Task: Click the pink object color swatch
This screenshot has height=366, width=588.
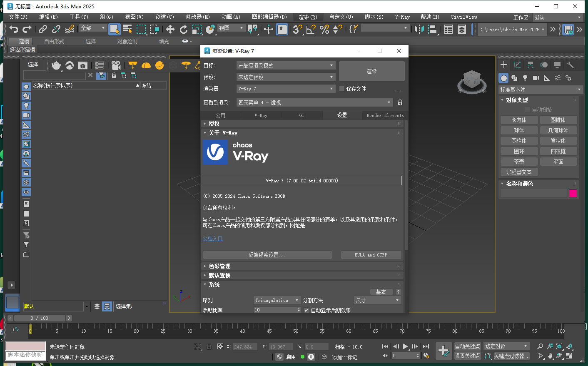Action: pos(573,193)
